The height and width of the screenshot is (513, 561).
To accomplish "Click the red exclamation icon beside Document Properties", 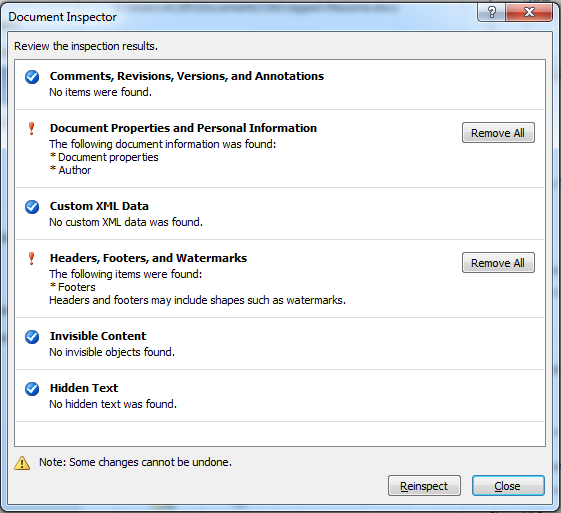I will 31,129.
